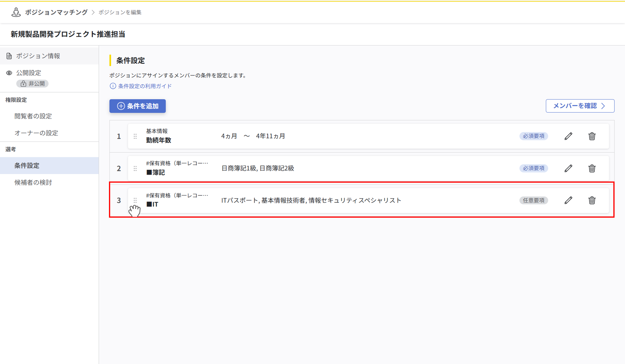Click the document icon beside ポジション情報
625x364 pixels.
tap(9, 56)
